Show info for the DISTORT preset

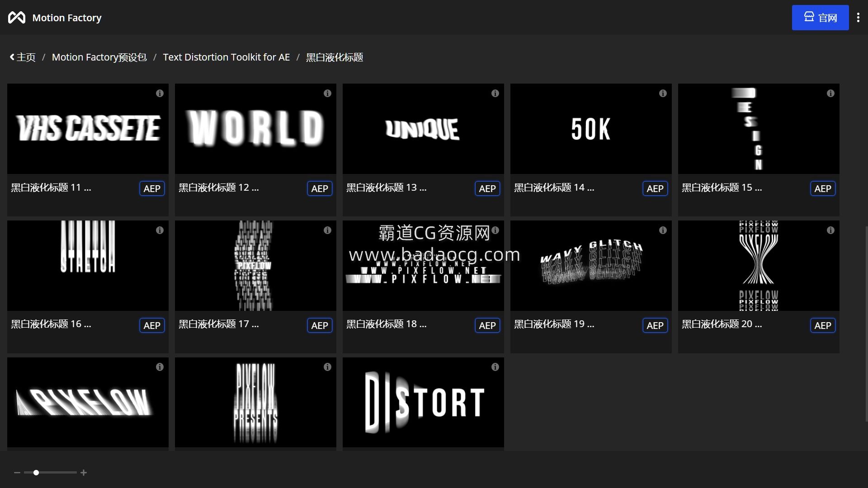pos(495,367)
